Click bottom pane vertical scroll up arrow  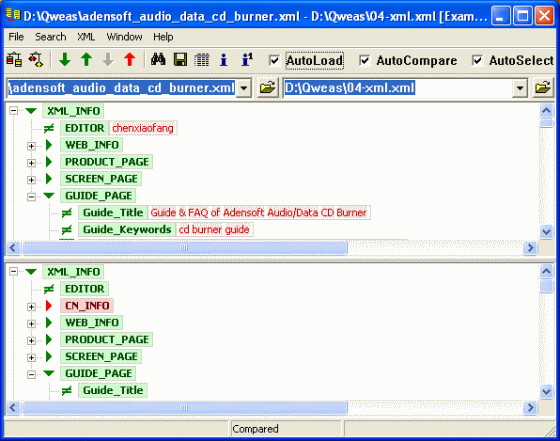click(x=546, y=271)
